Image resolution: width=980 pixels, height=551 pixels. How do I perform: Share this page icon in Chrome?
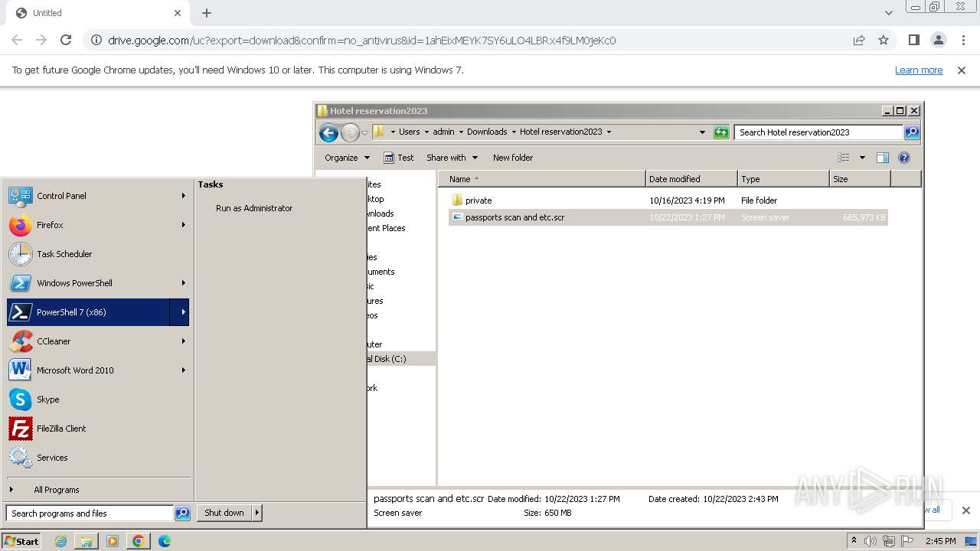859,40
